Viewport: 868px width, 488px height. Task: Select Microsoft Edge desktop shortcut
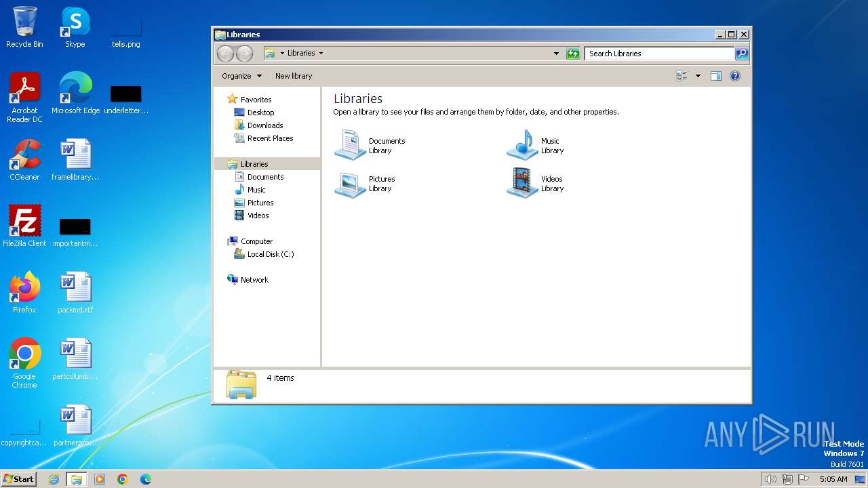click(75, 94)
